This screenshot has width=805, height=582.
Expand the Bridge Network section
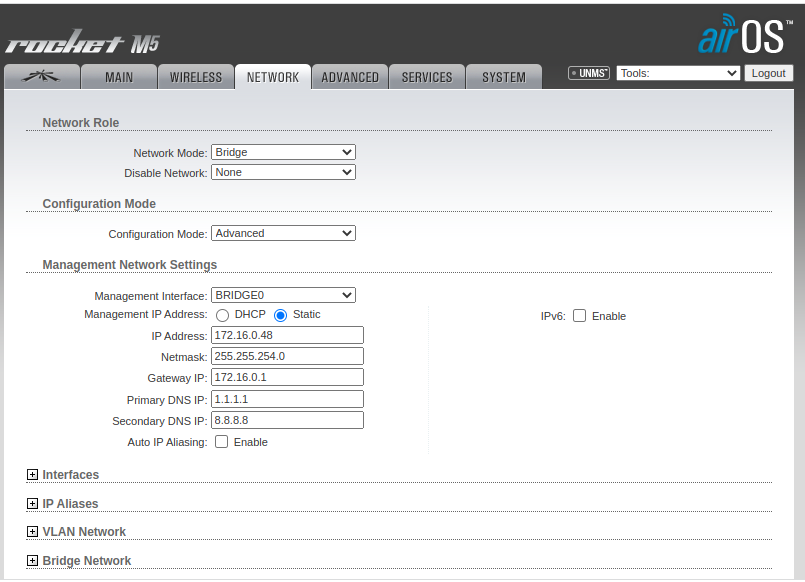(x=32, y=561)
